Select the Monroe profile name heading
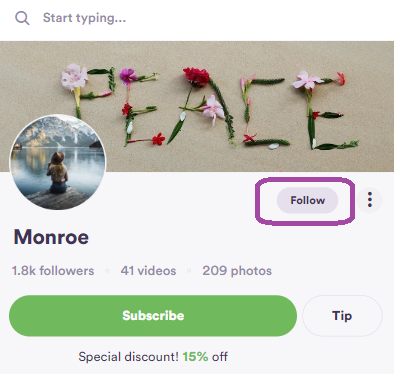 coord(51,237)
